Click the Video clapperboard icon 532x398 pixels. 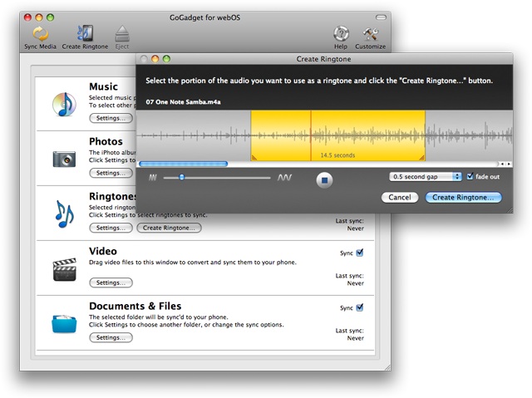click(x=65, y=269)
